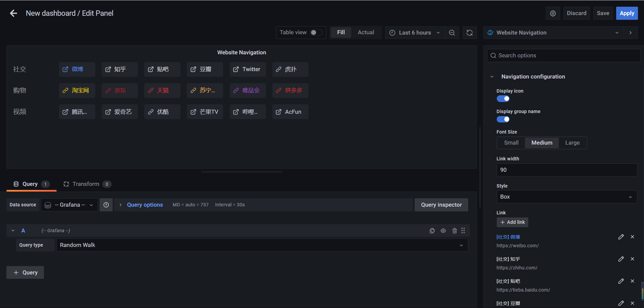The image size is (644, 308).
Task: Switch to Query tab
Action: [x=31, y=184]
